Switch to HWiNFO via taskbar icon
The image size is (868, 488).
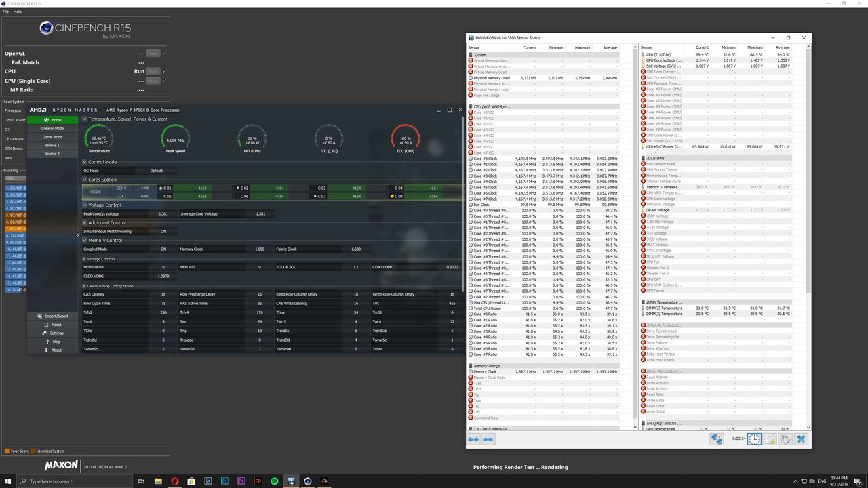pos(291,481)
